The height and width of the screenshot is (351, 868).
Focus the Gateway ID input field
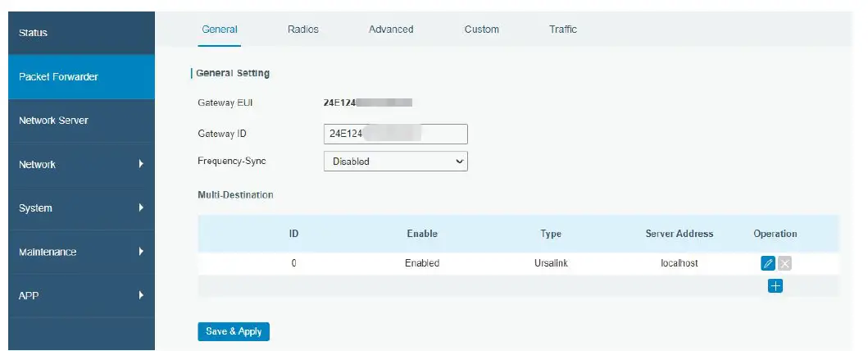point(395,134)
